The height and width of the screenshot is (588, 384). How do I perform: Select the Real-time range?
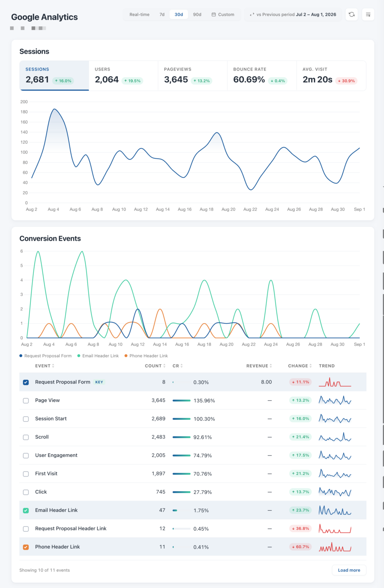139,15
